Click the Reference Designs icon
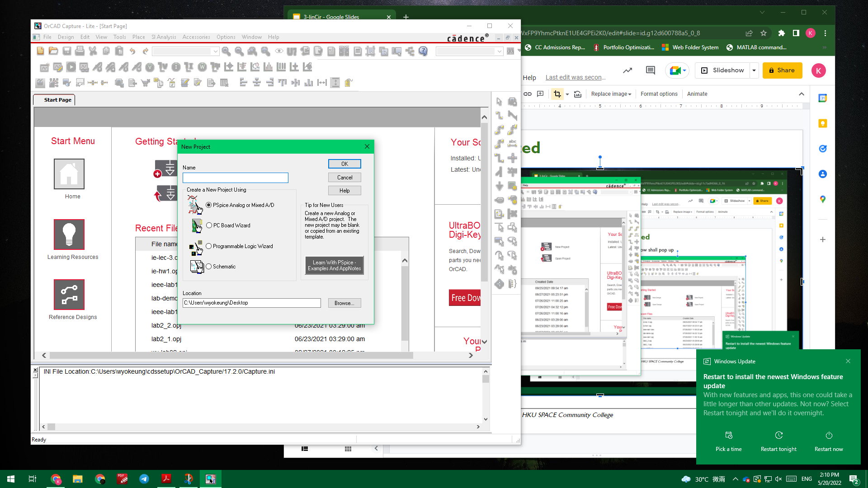The image size is (868, 488). pyautogui.click(x=69, y=294)
